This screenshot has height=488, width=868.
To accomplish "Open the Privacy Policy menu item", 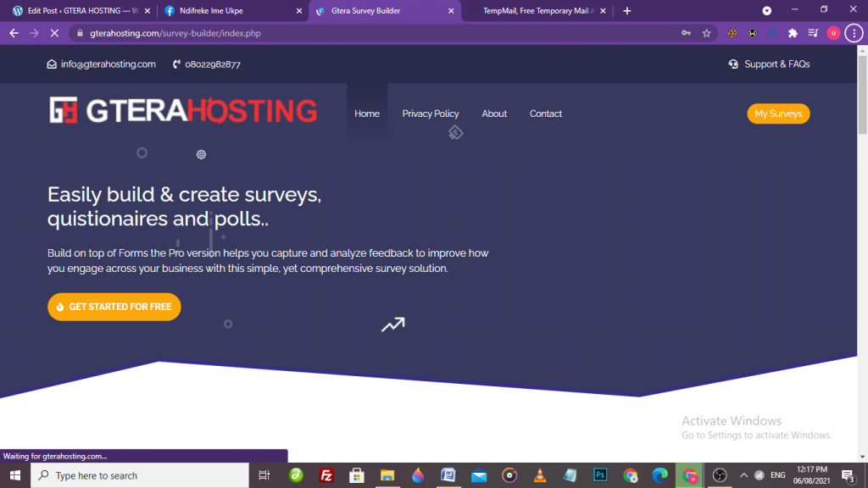I will click(430, 114).
